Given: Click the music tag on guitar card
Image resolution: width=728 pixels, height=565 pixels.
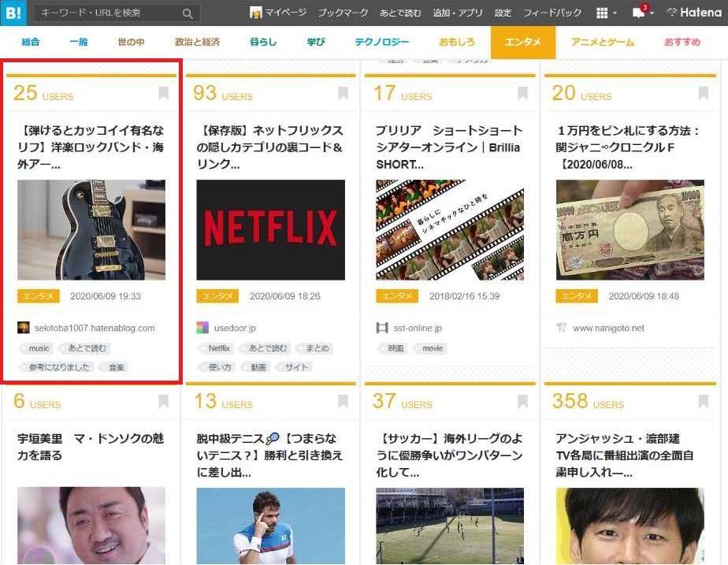Looking at the screenshot, I should (37, 348).
